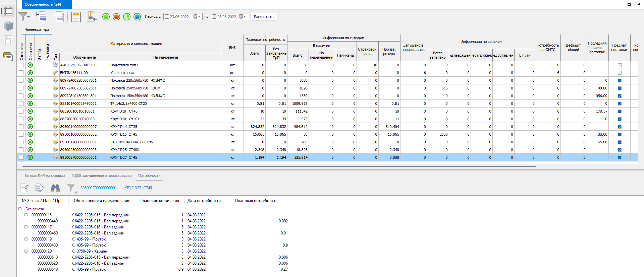This screenshot has width=644, height=277.
Task: Uncheck 'Предмет поставки' for КРУГ D27 СТ45
Action: pos(620,157)
